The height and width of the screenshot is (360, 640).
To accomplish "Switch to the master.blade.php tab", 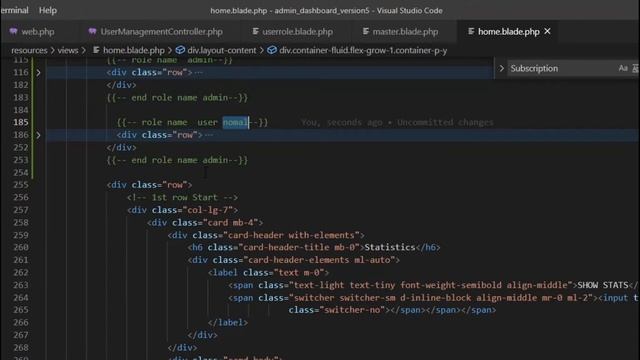I will 405,31.
